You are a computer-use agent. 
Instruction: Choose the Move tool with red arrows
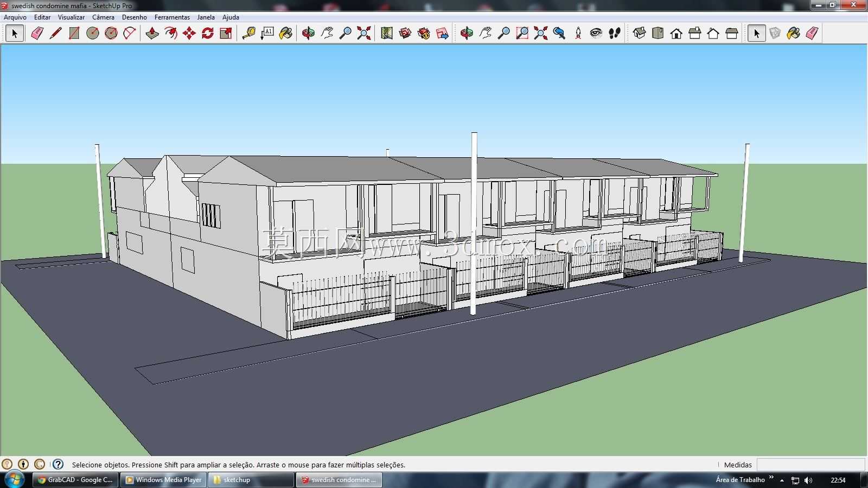[x=189, y=33]
